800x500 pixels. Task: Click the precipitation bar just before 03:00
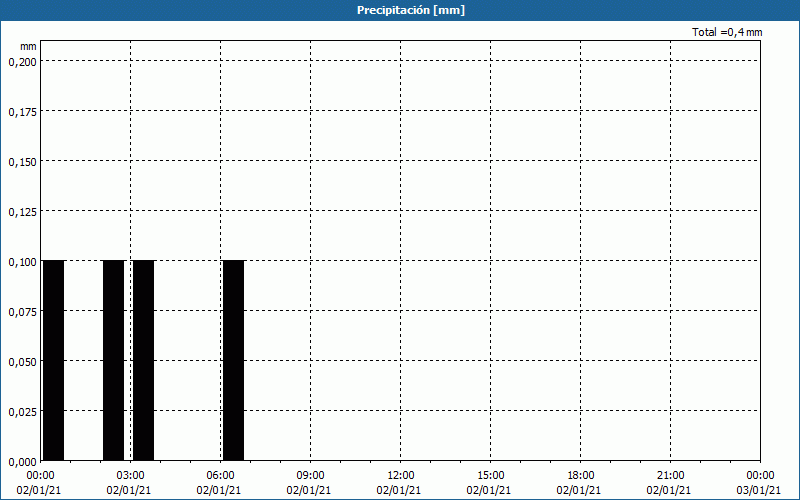coord(113,360)
